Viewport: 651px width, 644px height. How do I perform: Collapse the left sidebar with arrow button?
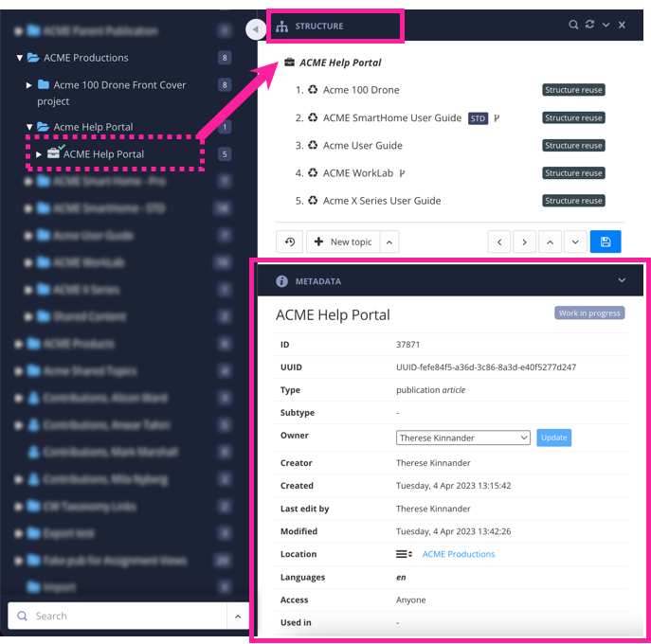(x=255, y=29)
